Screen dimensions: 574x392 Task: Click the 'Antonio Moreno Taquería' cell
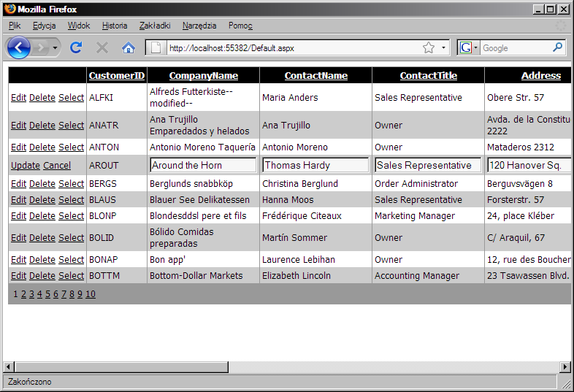(x=202, y=147)
